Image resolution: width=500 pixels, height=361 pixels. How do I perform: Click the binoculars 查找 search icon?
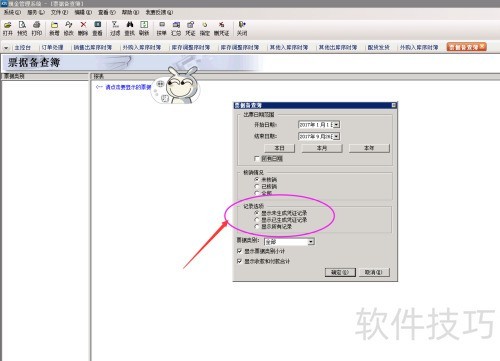pos(130,25)
